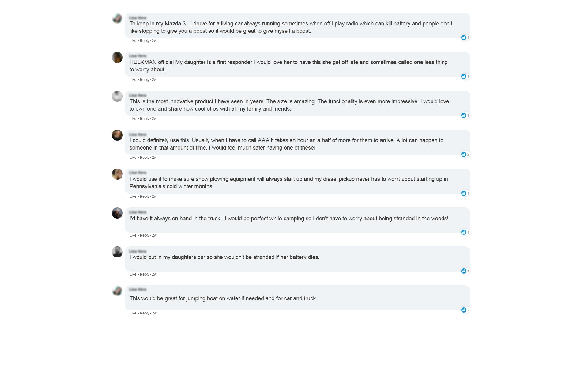The image size is (588, 365).
Task: Like the Mazda 3 comment
Action: (x=133, y=41)
